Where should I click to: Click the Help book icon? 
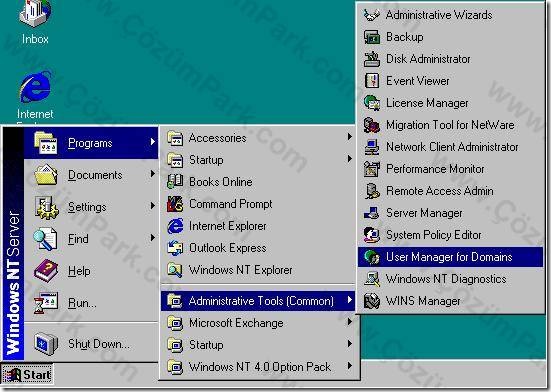point(46,271)
